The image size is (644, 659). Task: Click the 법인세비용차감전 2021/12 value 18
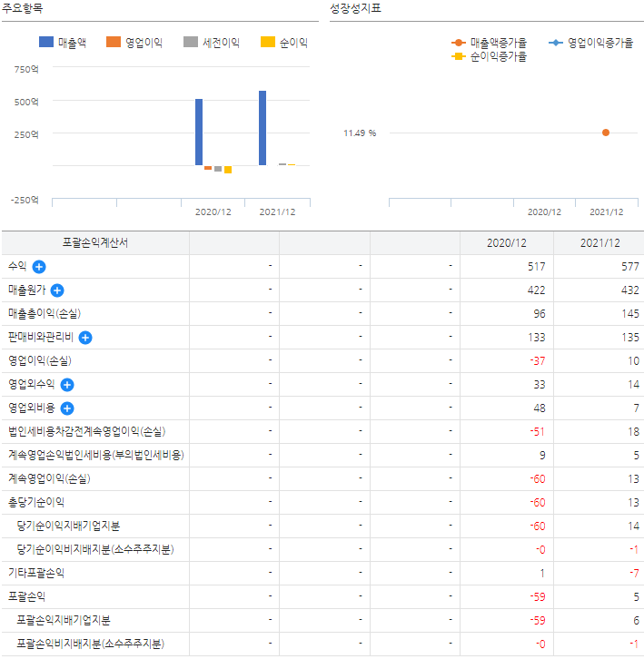[633, 432]
